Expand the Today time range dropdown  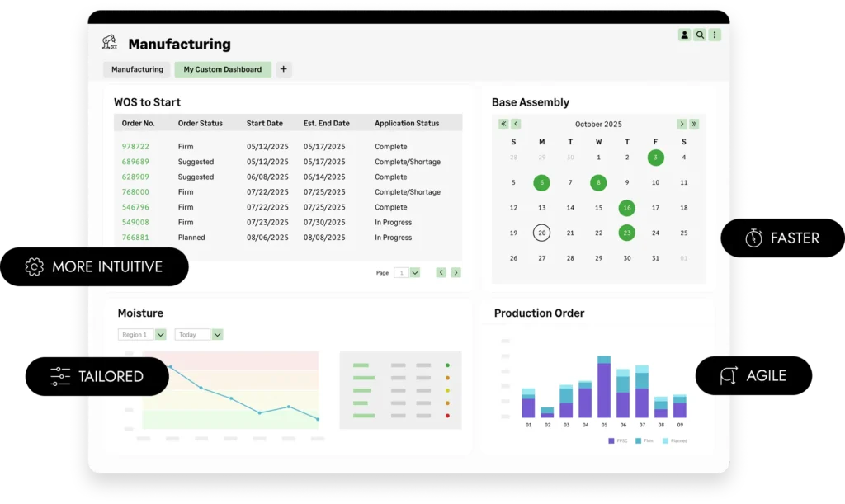click(x=217, y=335)
